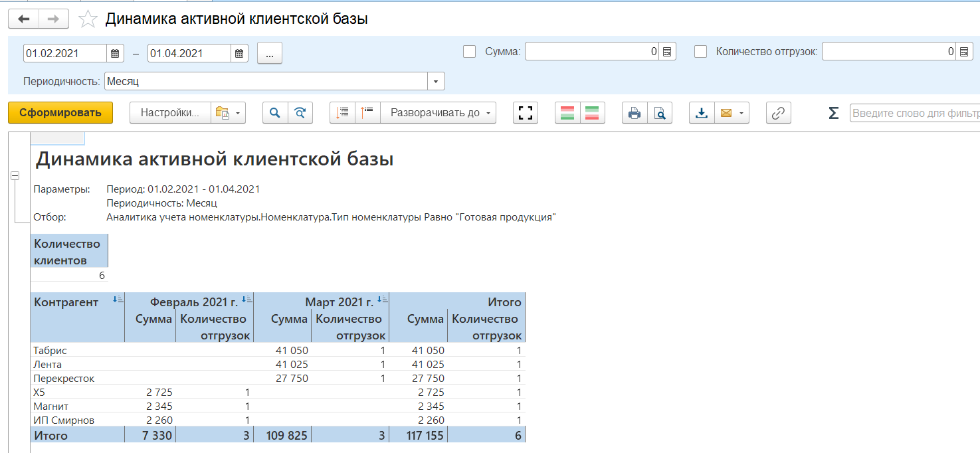Image resolution: width=980 pixels, height=453 pixels.
Task: Save report with download icon
Action: (702, 113)
